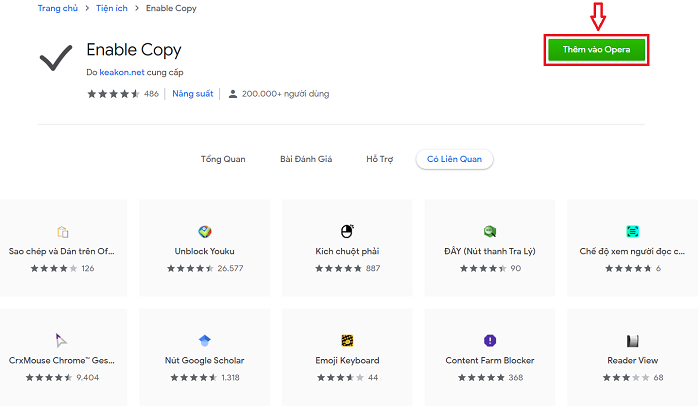Click the Enable Copy checkmark logo
The width and height of the screenshot is (700, 410).
(56, 58)
